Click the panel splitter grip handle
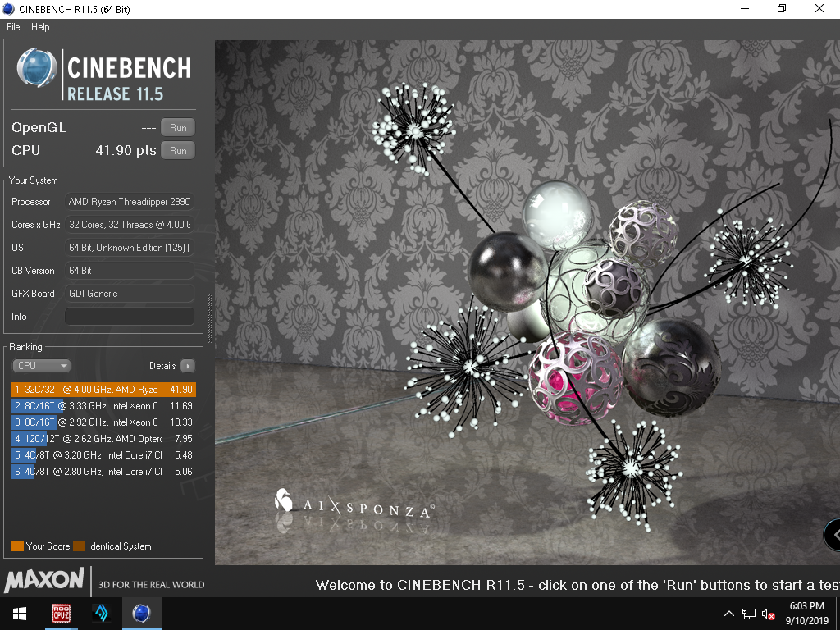840x630 pixels. pyautogui.click(x=210, y=318)
